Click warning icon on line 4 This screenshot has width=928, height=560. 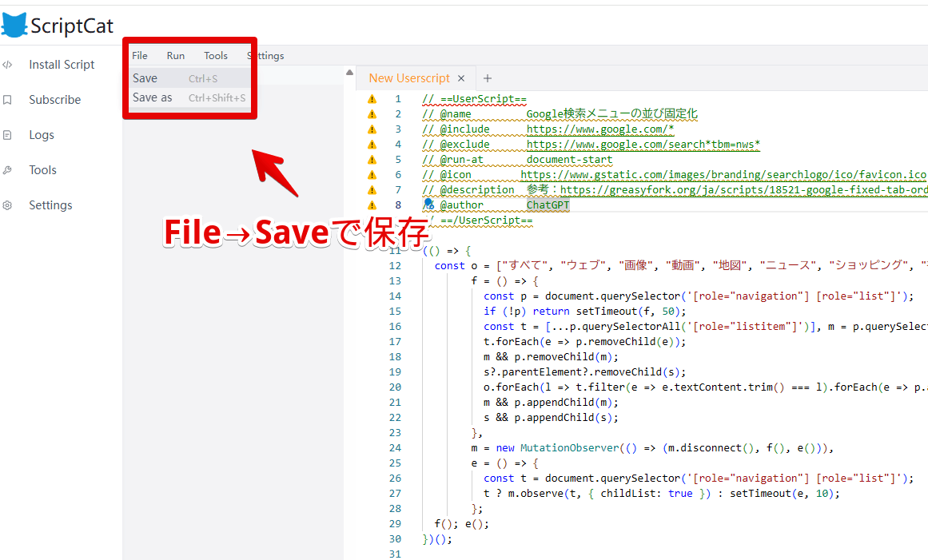pyautogui.click(x=372, y=145)
